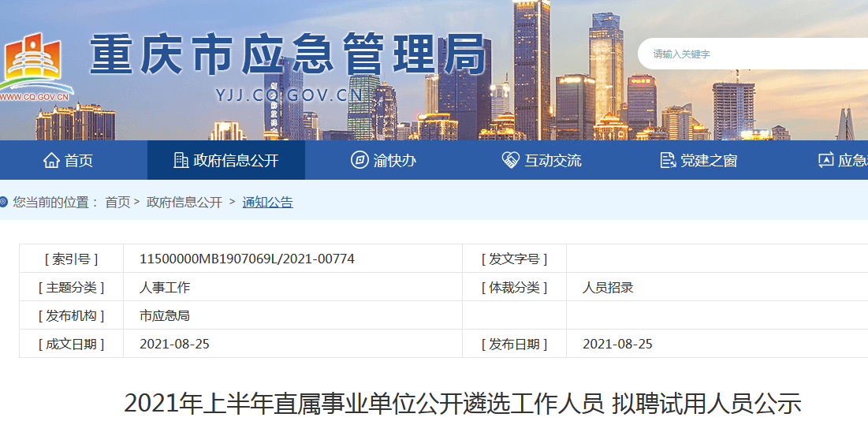Click the WWW.CQ.GOV.CN text under logo
The image size is (868, 421).
tap(35, 98)
